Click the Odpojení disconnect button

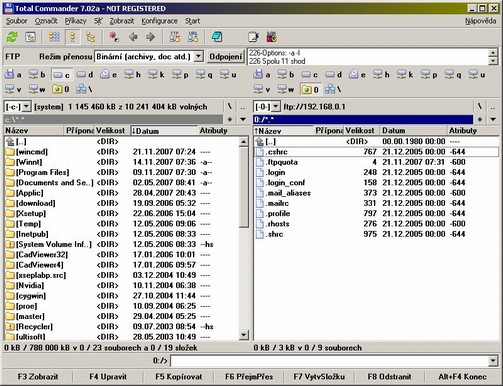tap(225, 56)
